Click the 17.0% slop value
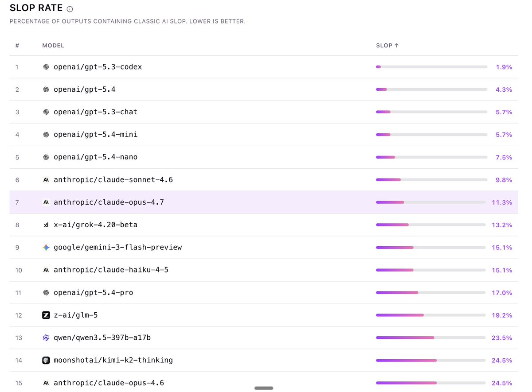The width and height of the screenshot is (532, 392). click(502, 293)
